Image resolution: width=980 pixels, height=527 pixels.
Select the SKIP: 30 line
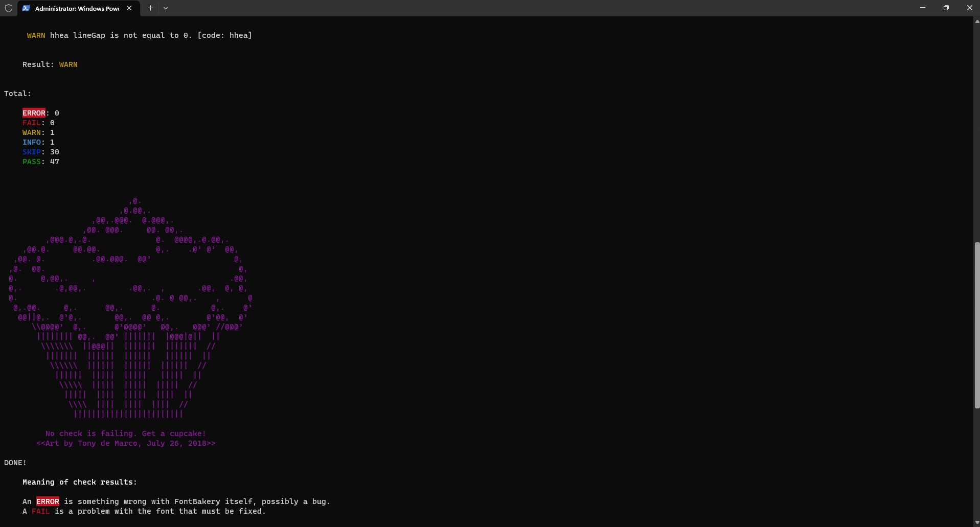click(x=40, y=152)
